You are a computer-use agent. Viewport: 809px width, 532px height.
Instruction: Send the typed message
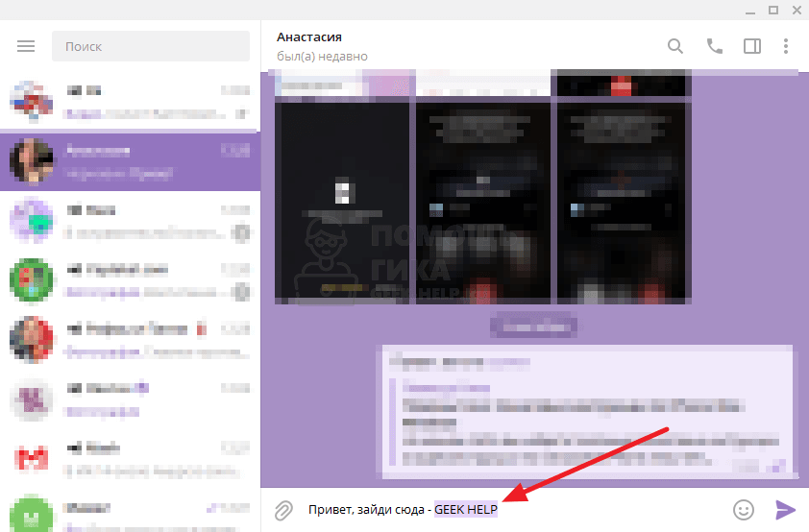pos(786,510)
